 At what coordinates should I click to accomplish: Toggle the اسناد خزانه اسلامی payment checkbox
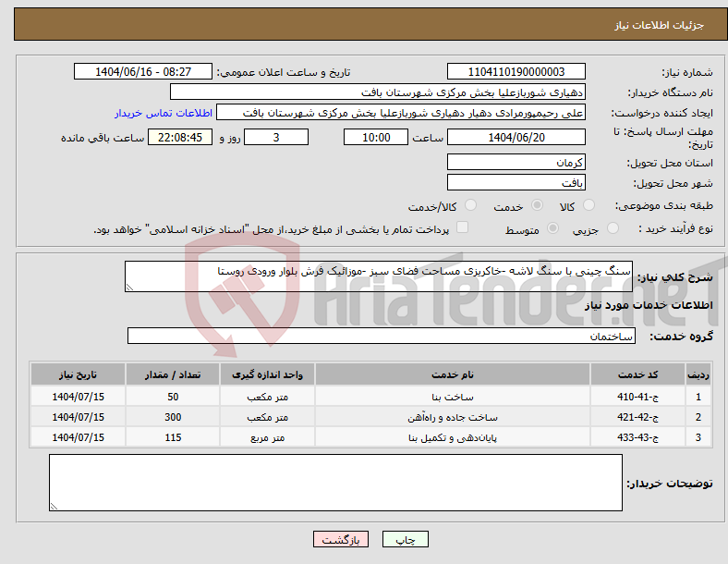click(462, 227)
